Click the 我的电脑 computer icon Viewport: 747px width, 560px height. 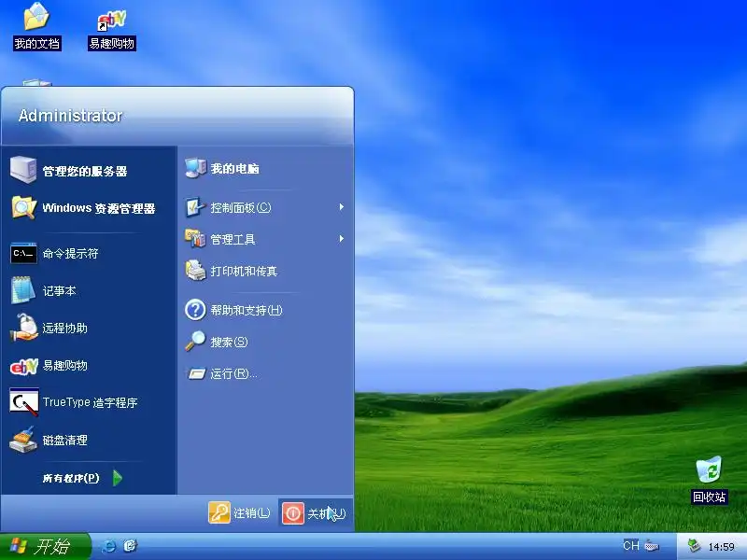tap(195, 168)
